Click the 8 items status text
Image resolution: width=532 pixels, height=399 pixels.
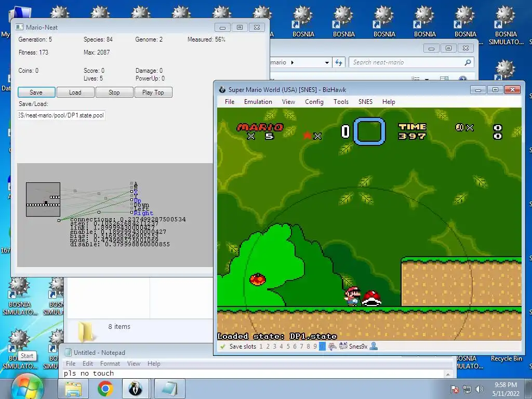[x=119, y=326]
